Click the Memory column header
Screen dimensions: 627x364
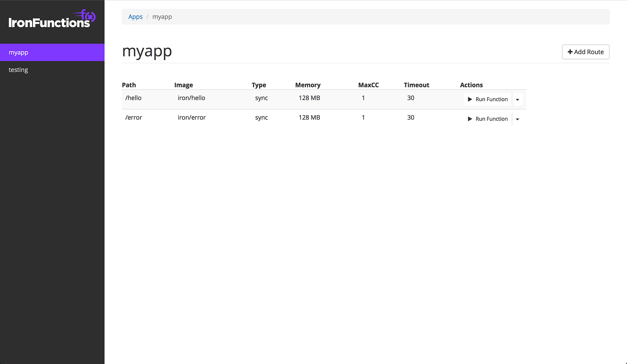coord(308,85)
